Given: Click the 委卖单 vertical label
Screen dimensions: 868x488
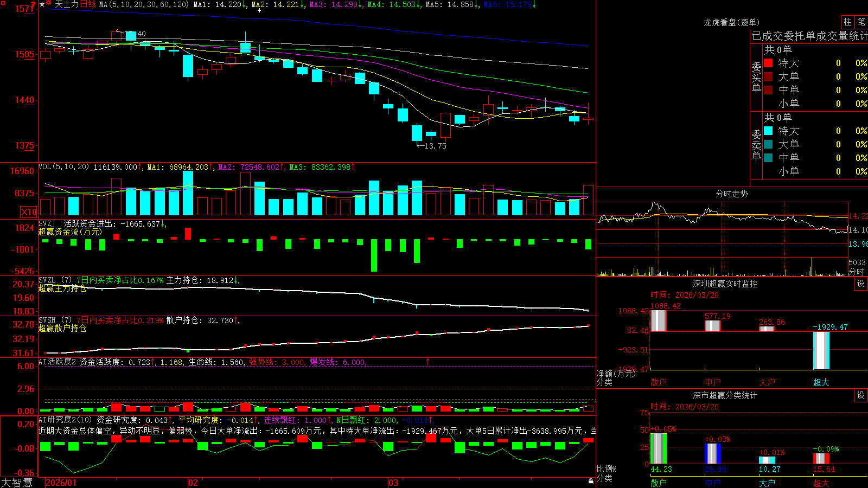Looking at the screenshot, I should [x=756, y=145].
